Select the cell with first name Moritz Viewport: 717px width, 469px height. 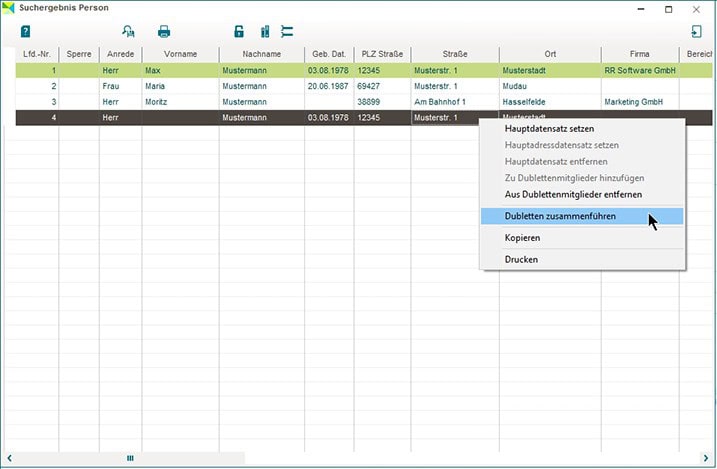point(180,101)
